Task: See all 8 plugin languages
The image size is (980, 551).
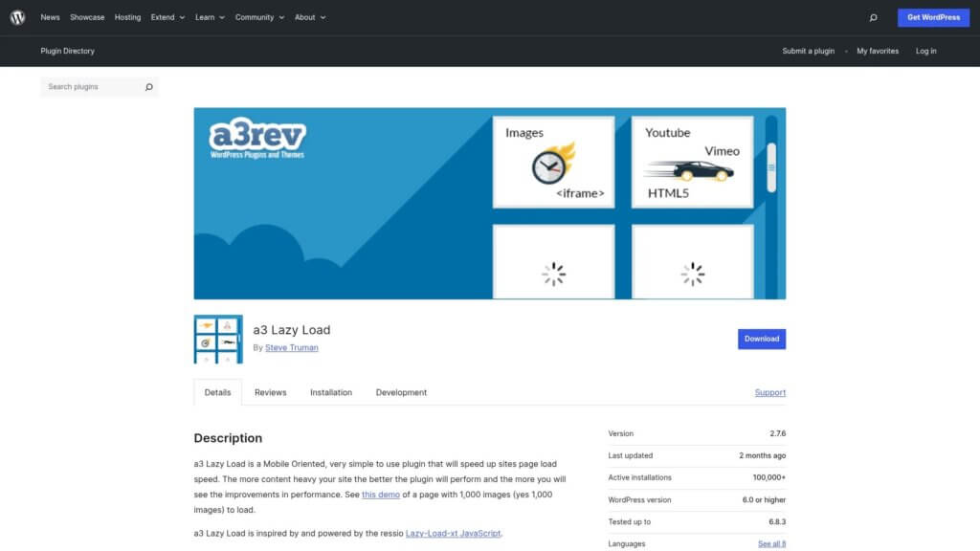Action: click(771, 542)
